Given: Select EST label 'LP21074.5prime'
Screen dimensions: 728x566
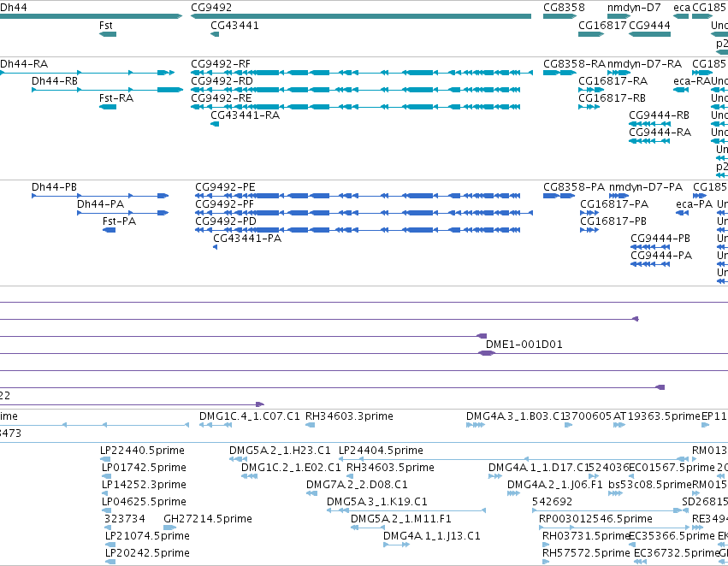Looking at the screenshot, I should [147, 536].
